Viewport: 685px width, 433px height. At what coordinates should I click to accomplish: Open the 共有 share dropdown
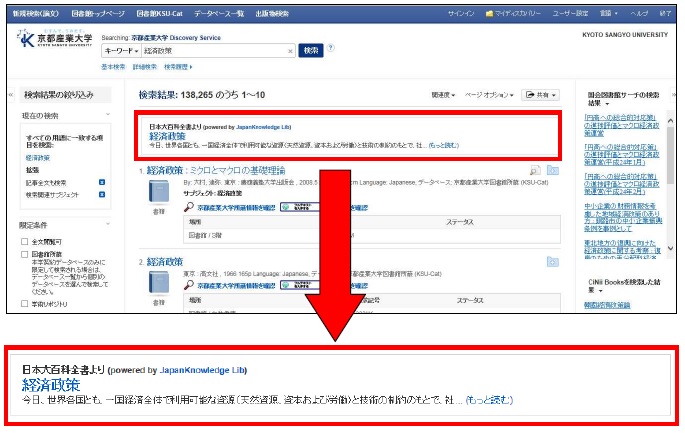(540, 95)
